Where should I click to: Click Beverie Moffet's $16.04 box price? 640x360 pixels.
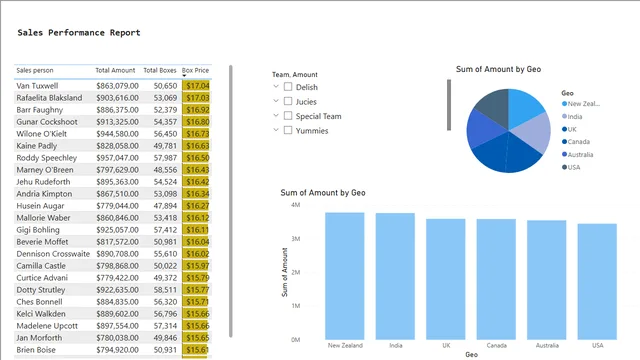point(198,242)
